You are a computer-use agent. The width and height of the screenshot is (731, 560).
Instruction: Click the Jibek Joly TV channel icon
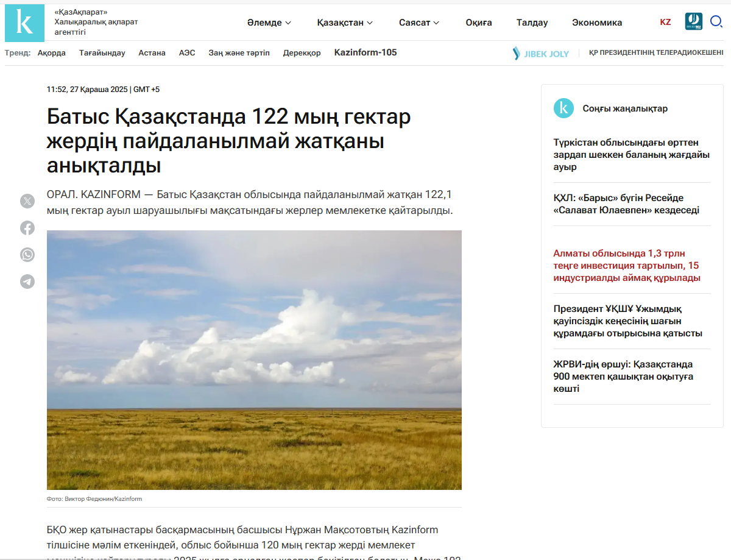[693, 21]
